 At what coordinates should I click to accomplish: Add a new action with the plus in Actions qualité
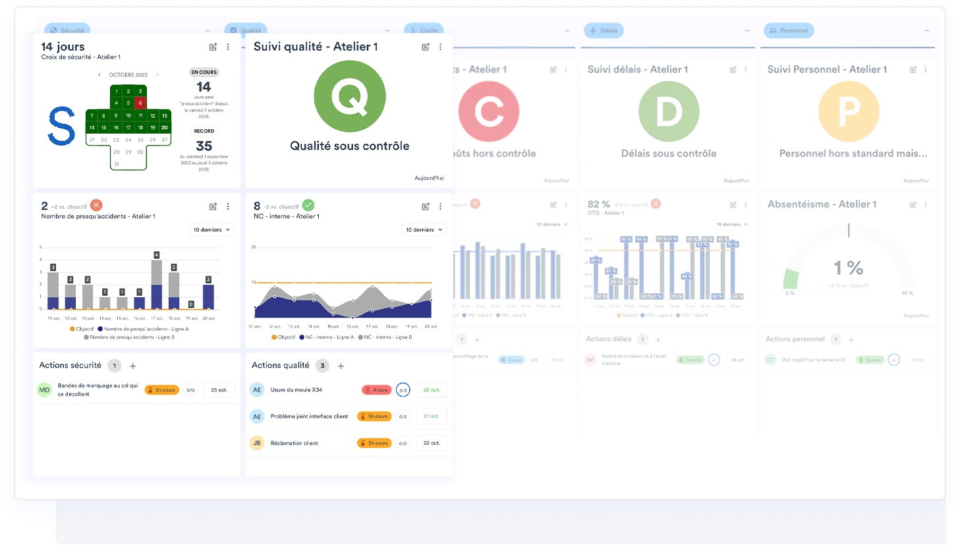340,366
